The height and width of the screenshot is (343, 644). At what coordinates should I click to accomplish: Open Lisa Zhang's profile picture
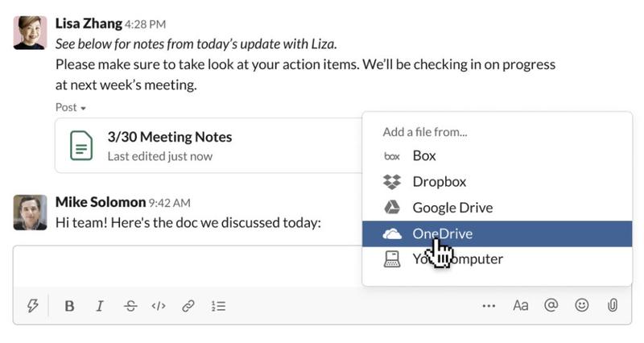click(x=30, y=33)
